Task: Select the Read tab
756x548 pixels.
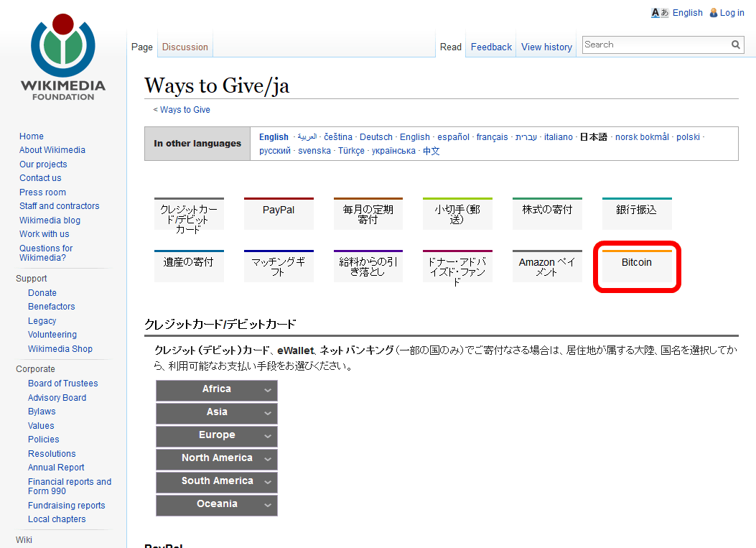Action: tap(451, 47)
